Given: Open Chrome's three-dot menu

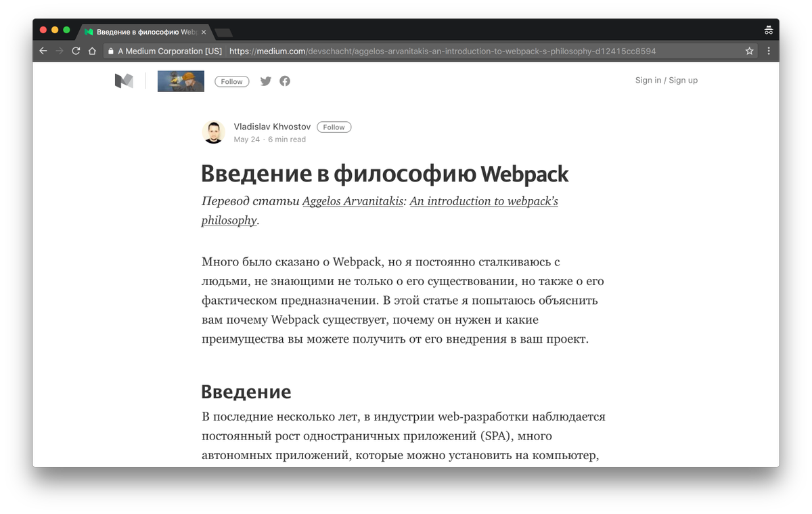Looking at the screenshot, I should coord(768,51).
